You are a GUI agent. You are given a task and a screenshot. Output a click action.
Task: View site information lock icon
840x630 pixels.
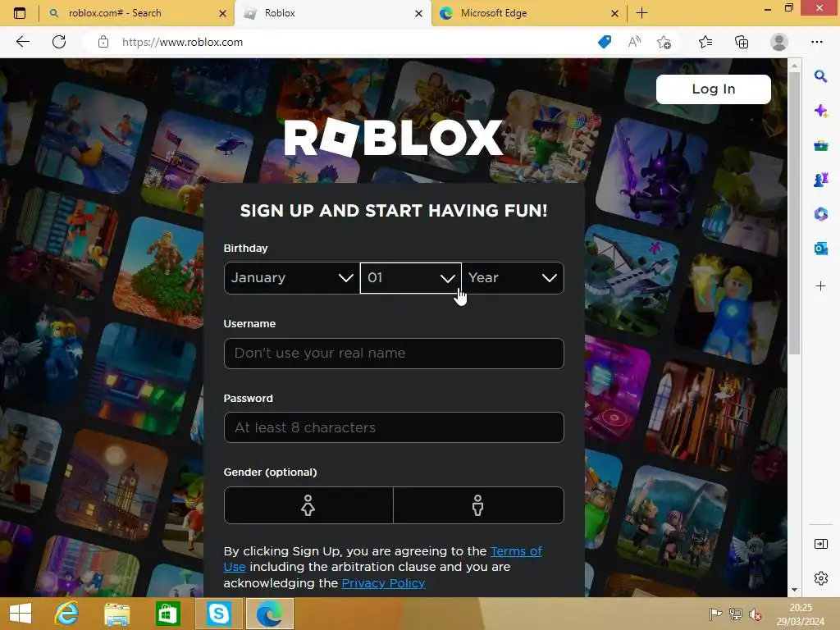coord(103,42)
